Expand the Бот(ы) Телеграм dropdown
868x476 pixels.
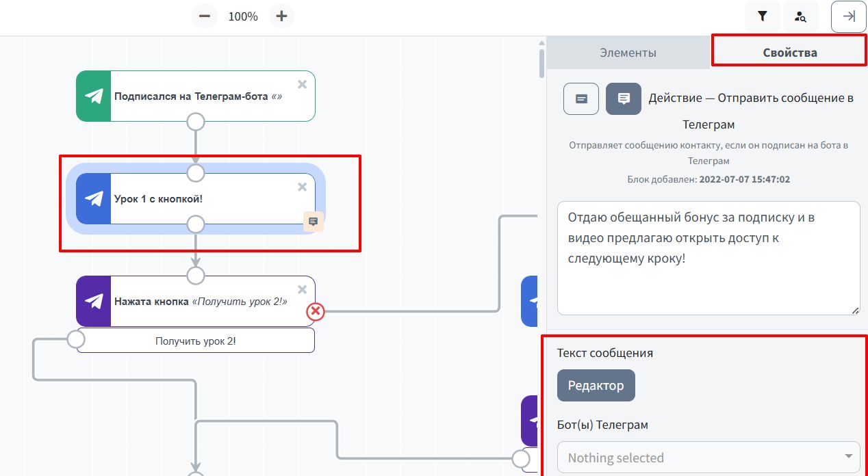708,458
